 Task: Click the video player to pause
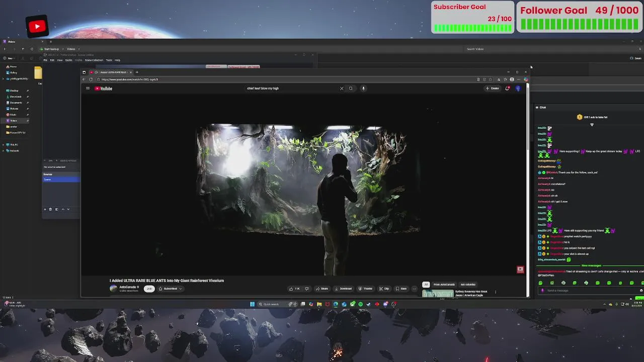coord(304,184)
